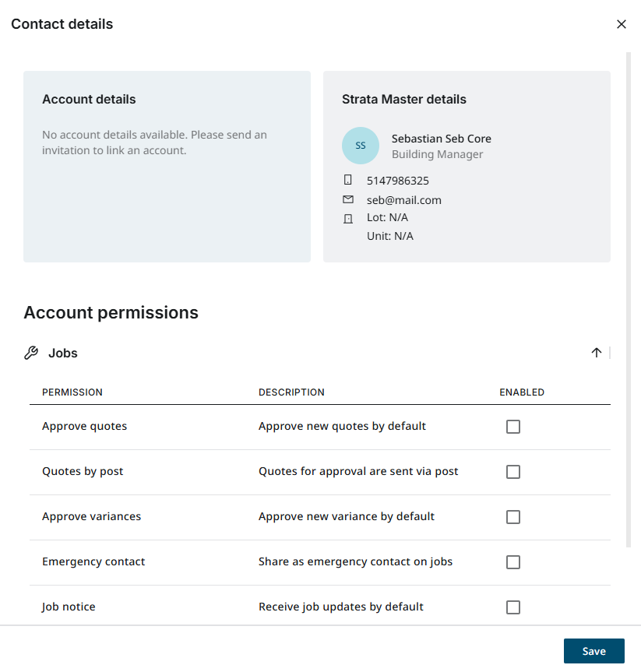This screenshot has height=672, width=641.
Task: Click the lot building icon
Action: pyautogui.click(x=347, y=218)
